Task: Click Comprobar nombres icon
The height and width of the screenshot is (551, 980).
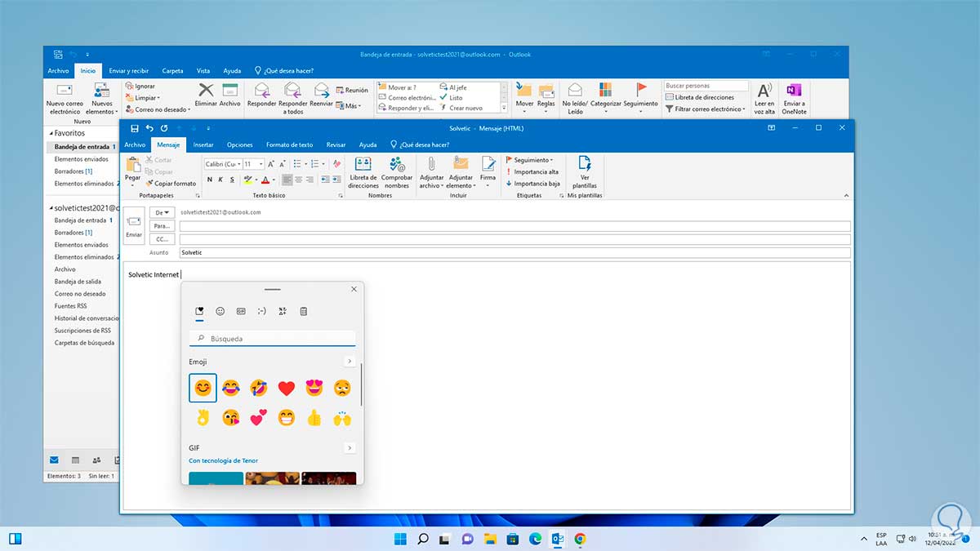Action: 397,172
